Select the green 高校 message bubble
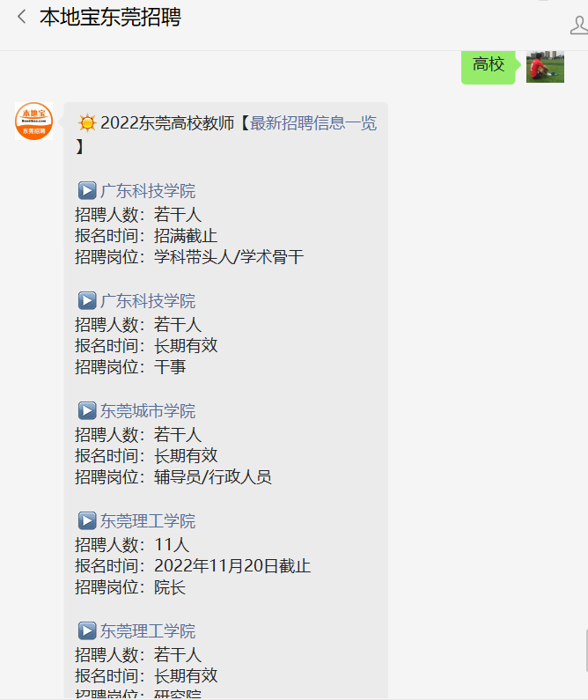This screenshot has width=588, height=700. [x=489, y=66]
